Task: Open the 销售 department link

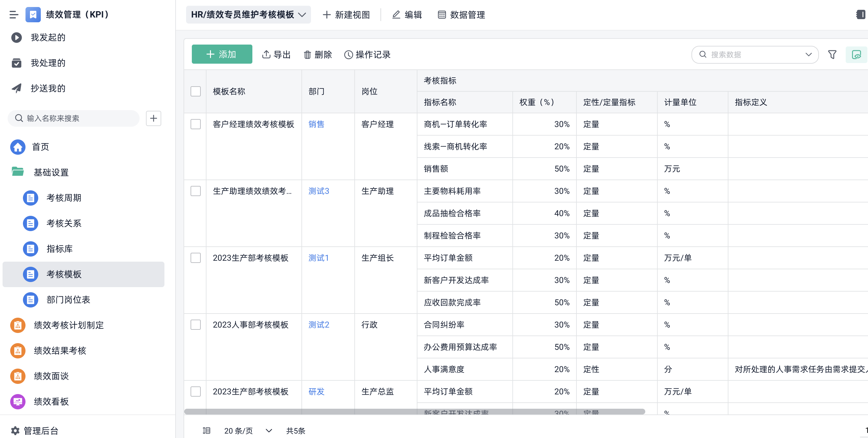Action: pos(316,124)
